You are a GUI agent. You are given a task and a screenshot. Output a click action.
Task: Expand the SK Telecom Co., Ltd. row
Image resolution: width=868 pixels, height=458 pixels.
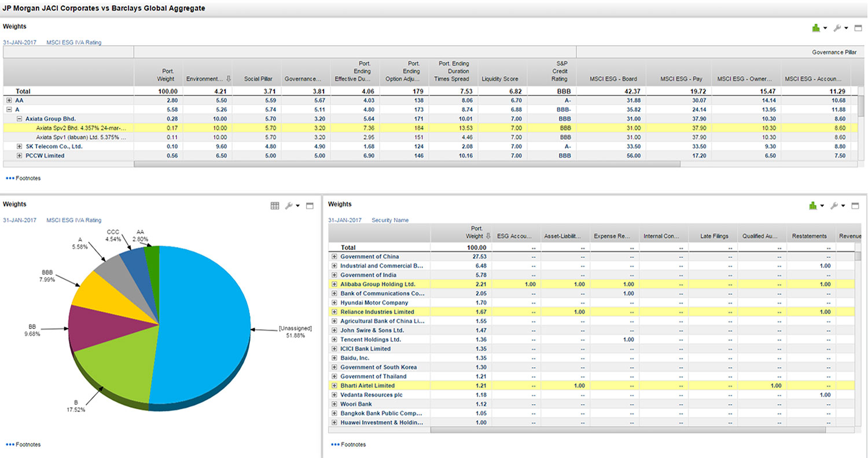click(x=20, y=146)
